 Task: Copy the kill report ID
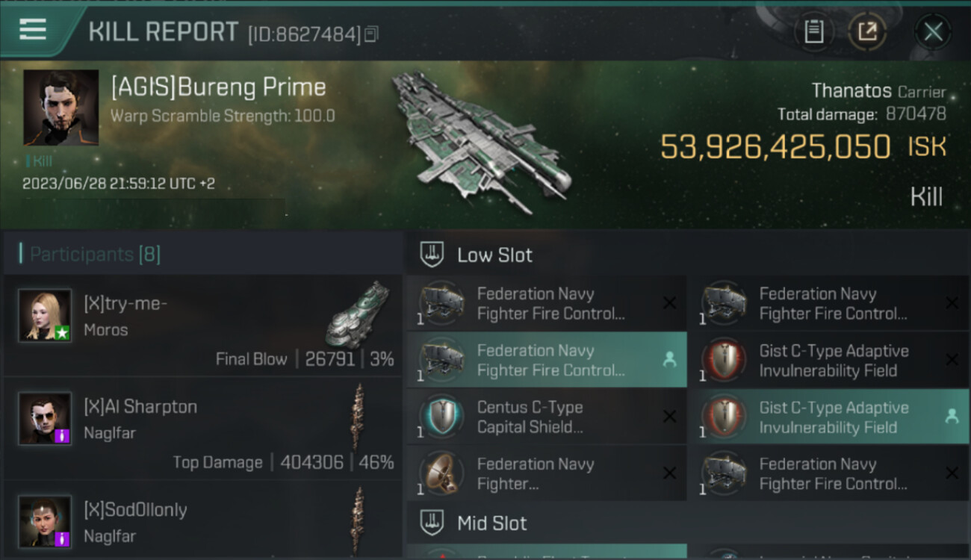(371, 34)
